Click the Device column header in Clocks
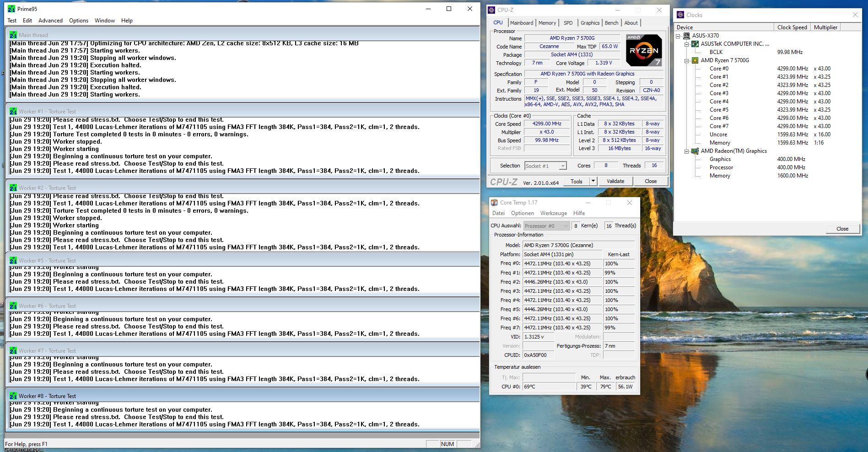Screen dimensions: 868x452 [x=725, y=27]
